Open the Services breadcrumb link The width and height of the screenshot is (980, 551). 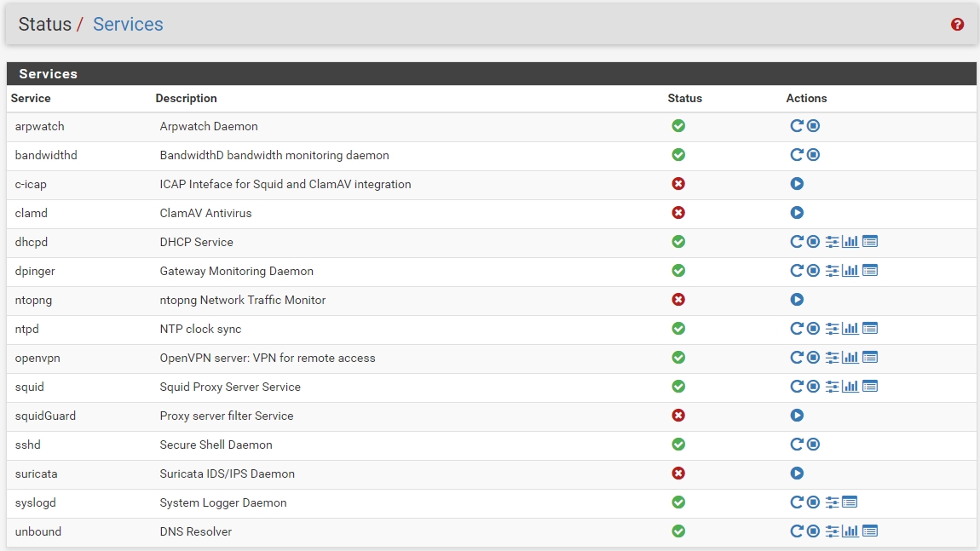(x=128, y=25)
